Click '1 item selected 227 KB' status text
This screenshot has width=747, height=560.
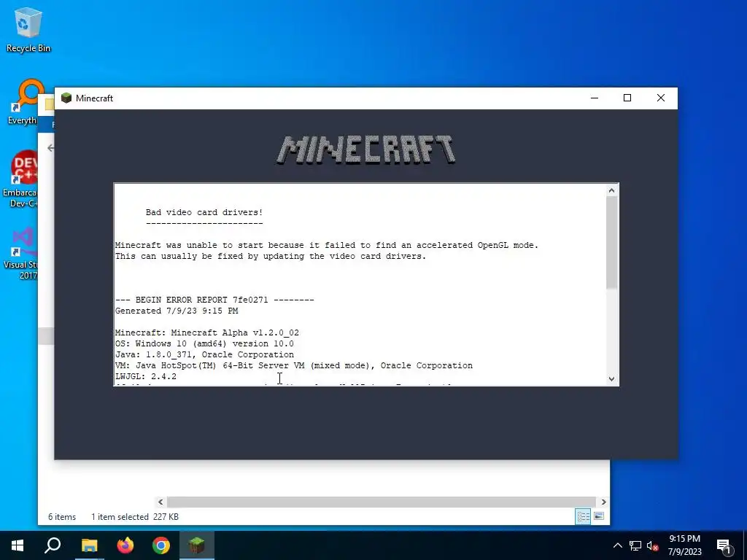135,517
